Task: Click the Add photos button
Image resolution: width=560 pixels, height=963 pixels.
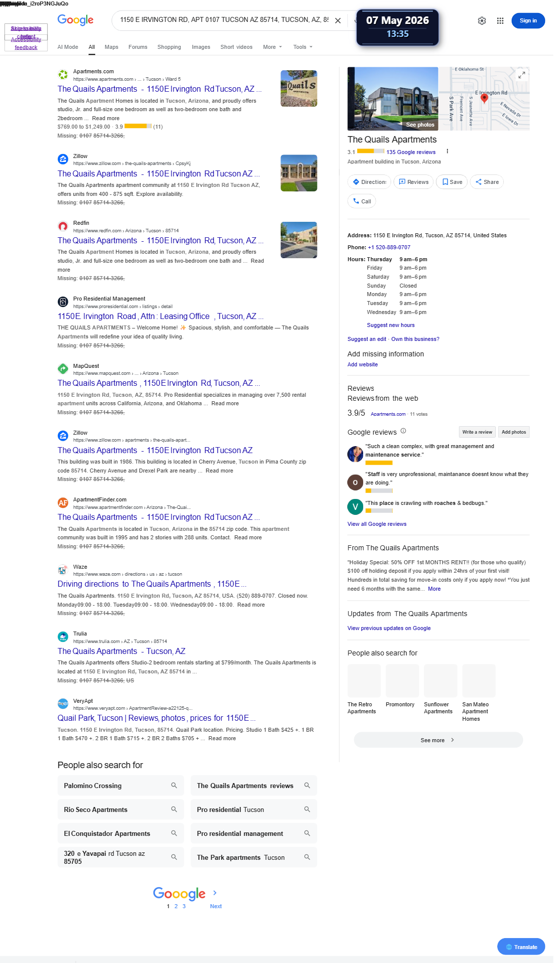Action: click(514, 432)
